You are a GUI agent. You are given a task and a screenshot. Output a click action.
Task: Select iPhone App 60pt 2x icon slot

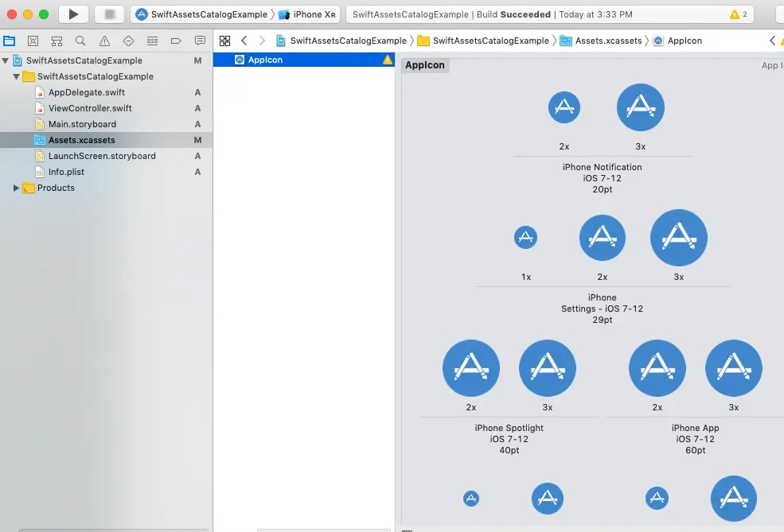click(x=657, y=368)
